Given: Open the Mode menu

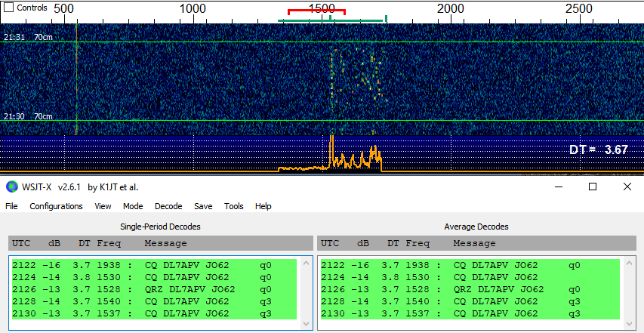Looking at the screenshot, I should [x=133, y=206].
